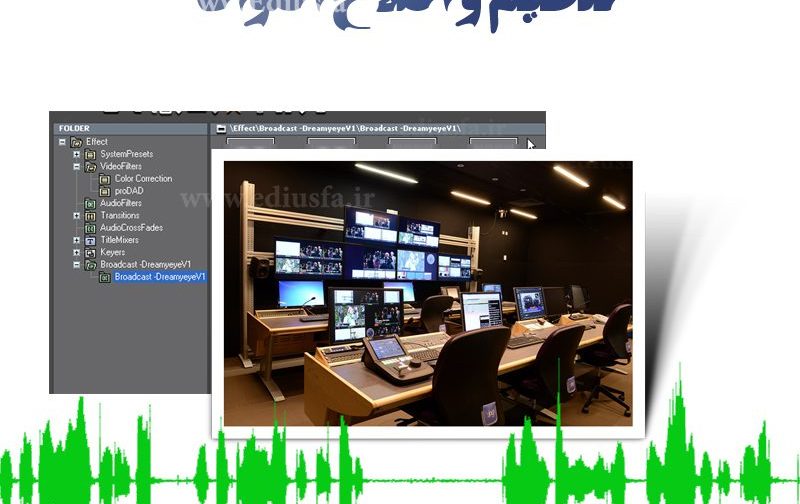Select the highlighted Broadcast -DreamyeyeV1 child label
The width and height of the screenshot is (800, 504).
tap(160, 276)
